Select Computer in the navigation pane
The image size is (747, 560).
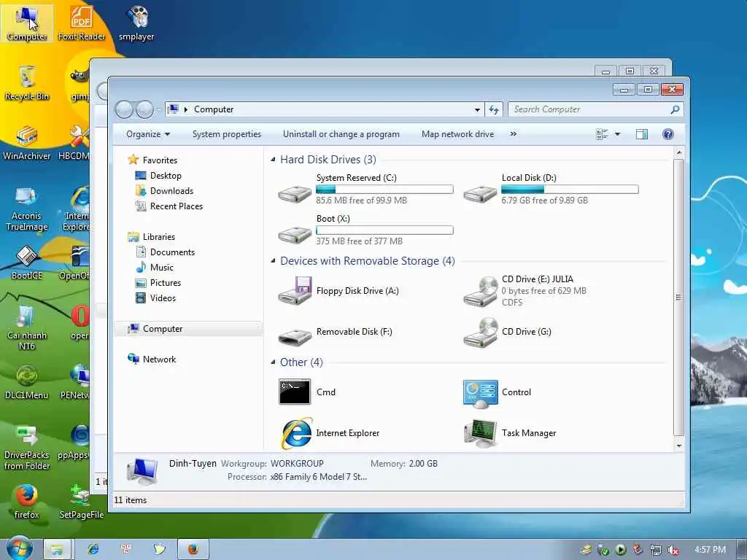189,329
